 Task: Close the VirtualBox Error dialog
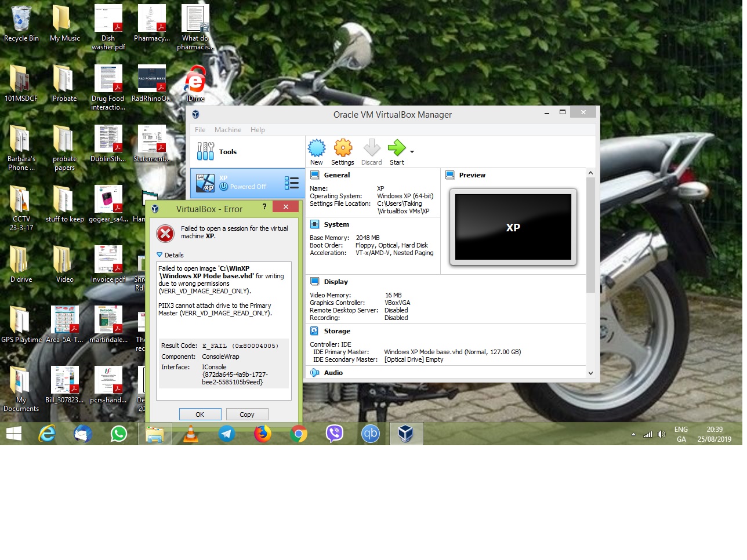(285, 206)
